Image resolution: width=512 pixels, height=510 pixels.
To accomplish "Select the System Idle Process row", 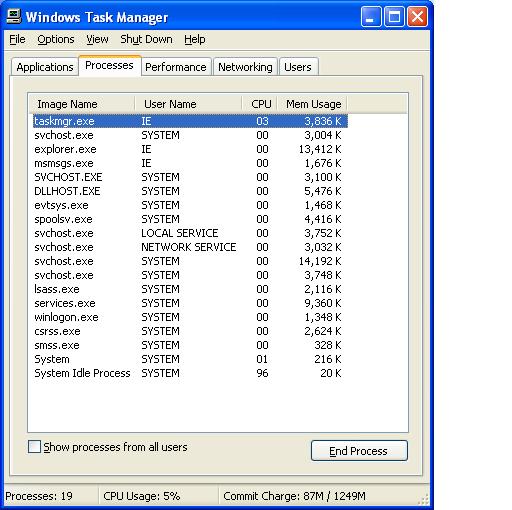I will point(190,373).
